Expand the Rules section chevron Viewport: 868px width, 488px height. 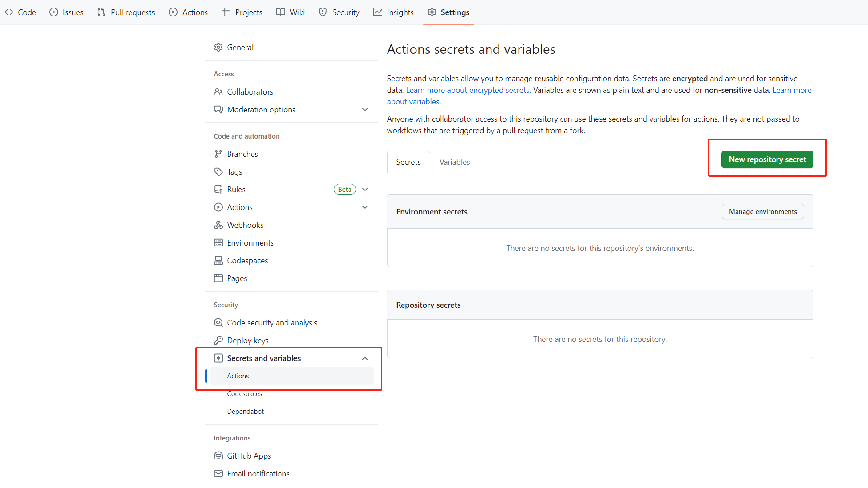(x=365, y=190)
